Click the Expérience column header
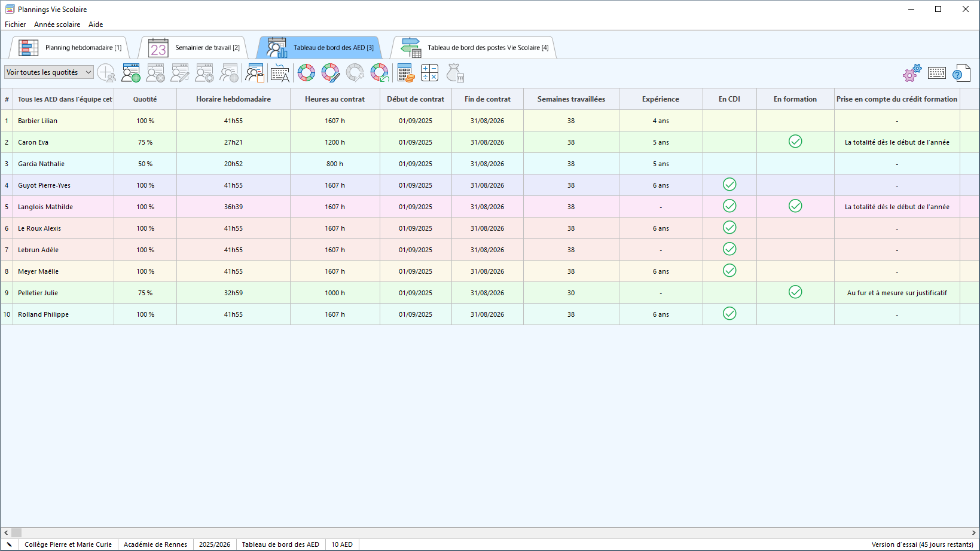 pyautogui.click(x=660, y=99)
